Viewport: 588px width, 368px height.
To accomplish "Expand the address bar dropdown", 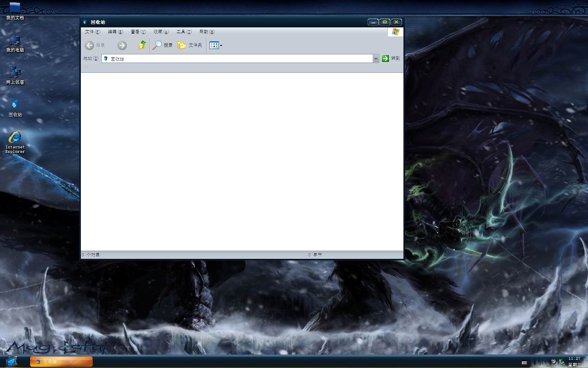I will [376, 58].
